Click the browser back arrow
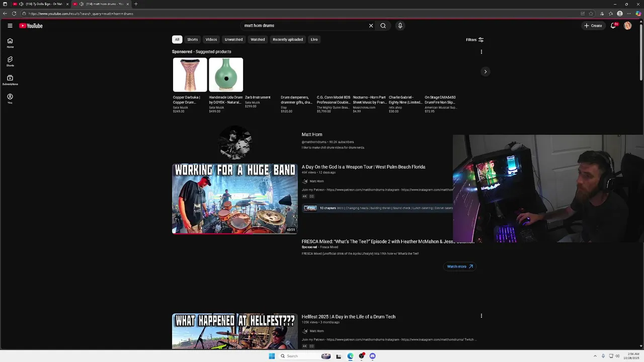Screen dimensions: 644x362 [x=6, y=14]
